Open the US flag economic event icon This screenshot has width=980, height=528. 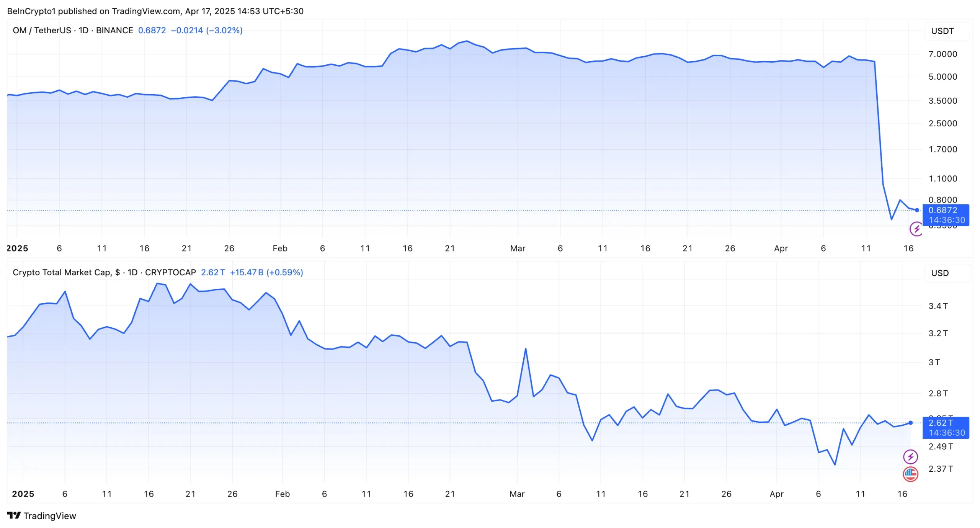tap(910, 474)
